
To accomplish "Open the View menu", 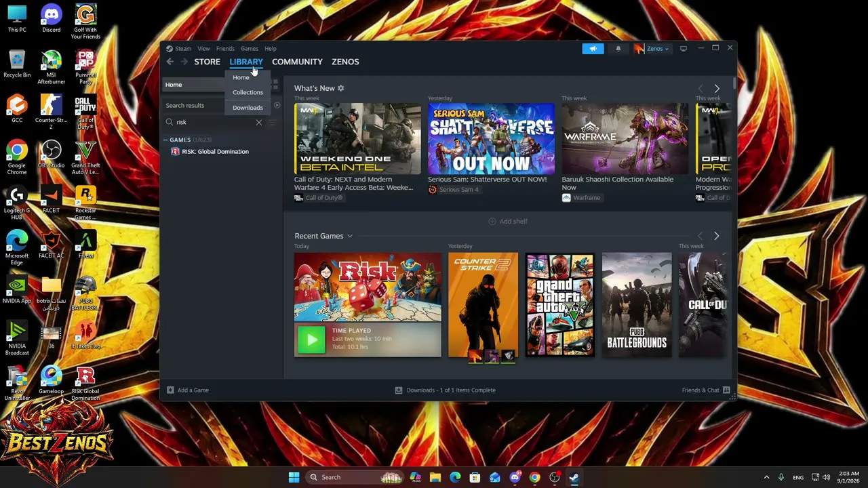I will coord(203,49).
